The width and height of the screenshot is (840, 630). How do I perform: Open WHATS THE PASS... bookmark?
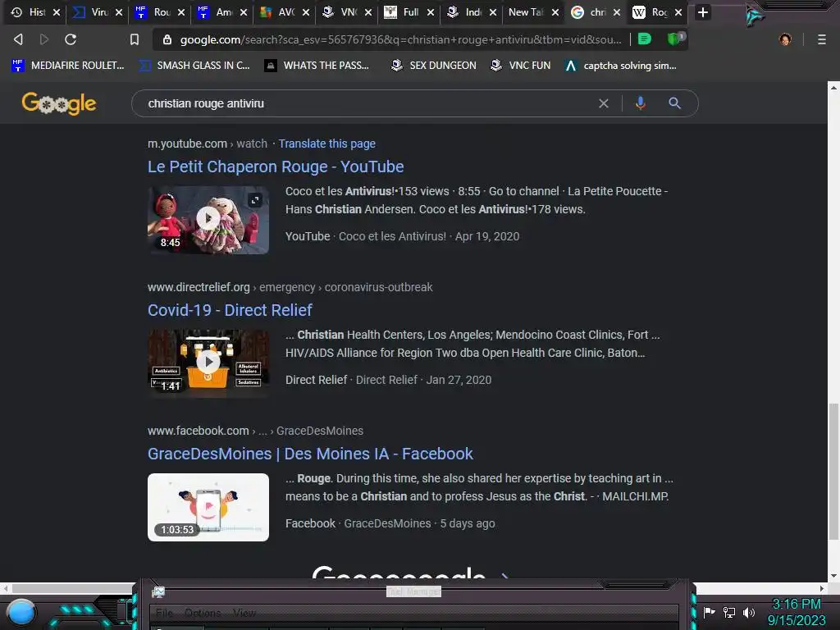pyautogui.click(x=317, y=66)
